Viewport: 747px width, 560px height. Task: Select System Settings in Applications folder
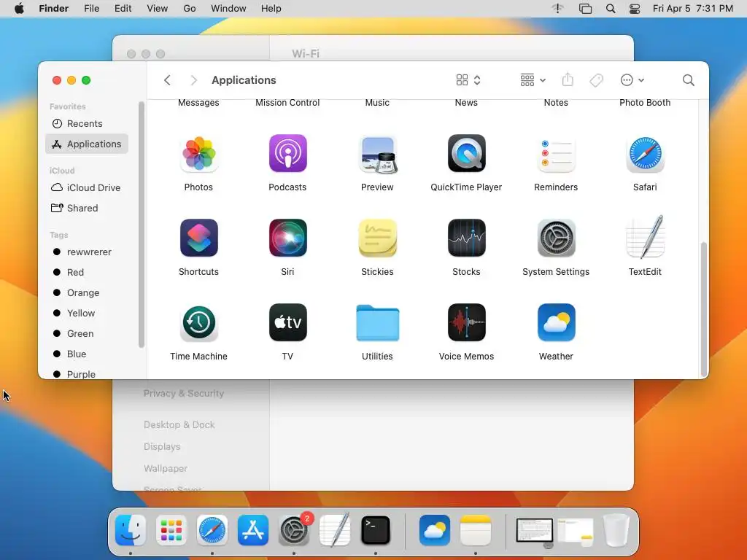coord(556,238)
